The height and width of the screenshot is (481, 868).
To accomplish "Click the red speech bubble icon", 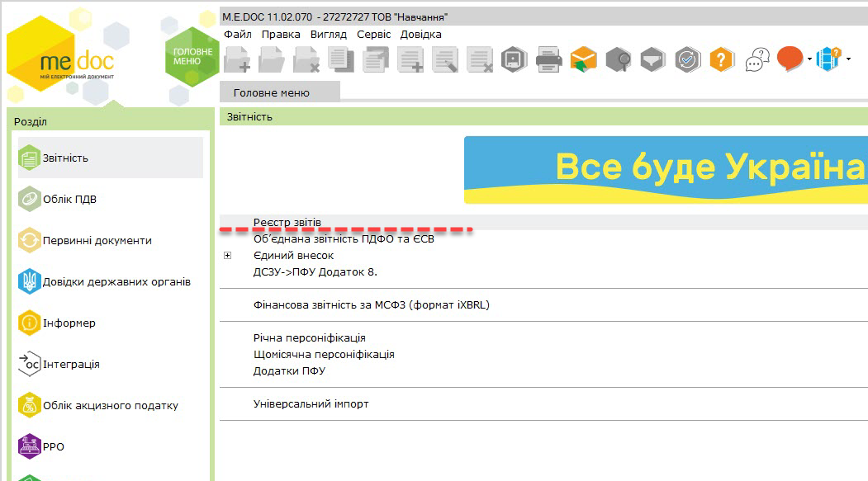I will [790, 59].
